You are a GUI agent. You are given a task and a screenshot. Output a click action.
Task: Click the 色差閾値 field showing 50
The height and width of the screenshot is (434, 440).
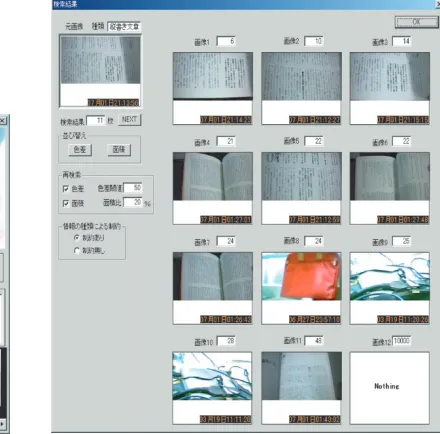pos(133,188)
